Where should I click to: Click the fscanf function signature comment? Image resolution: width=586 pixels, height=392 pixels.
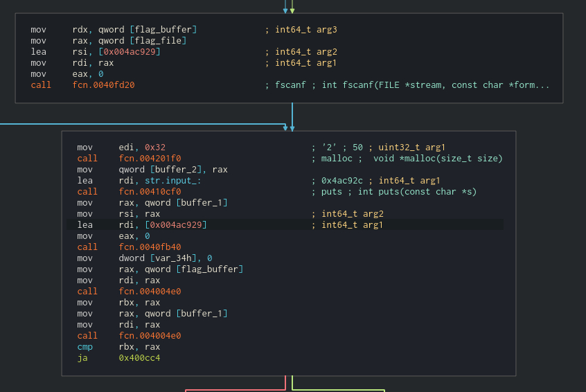[x=436, y=85]
